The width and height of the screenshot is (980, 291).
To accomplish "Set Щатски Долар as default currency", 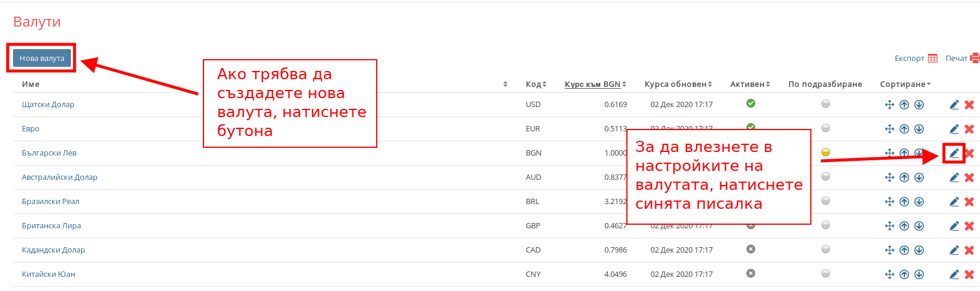I will [826, 104].
